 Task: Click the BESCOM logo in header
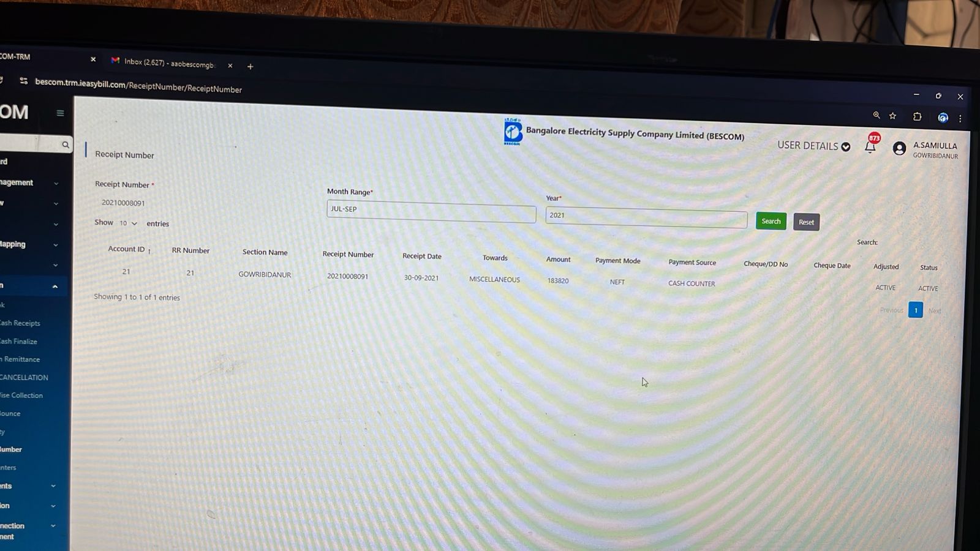click(x=513, y=131)
